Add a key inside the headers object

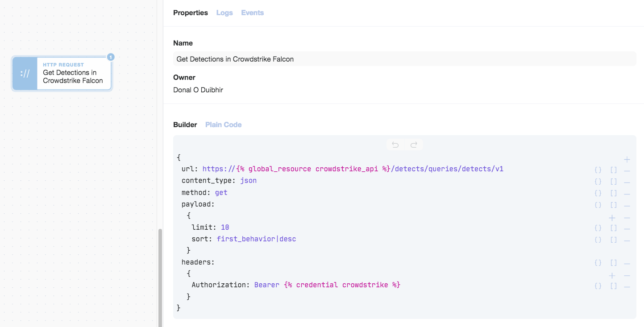tap(612, 276)
